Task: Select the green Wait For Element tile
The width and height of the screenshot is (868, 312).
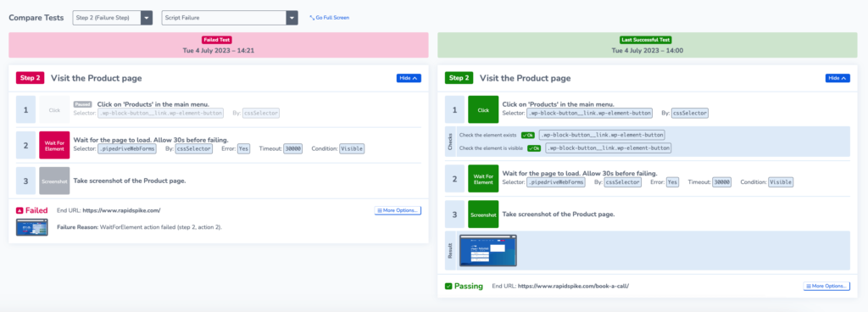Action: 483,179
